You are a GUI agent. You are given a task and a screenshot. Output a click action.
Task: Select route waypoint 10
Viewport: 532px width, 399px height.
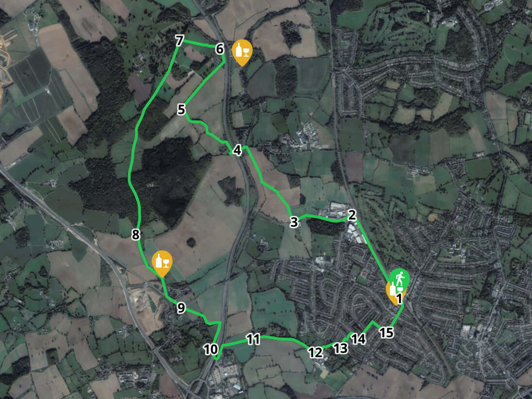[211, 349]
